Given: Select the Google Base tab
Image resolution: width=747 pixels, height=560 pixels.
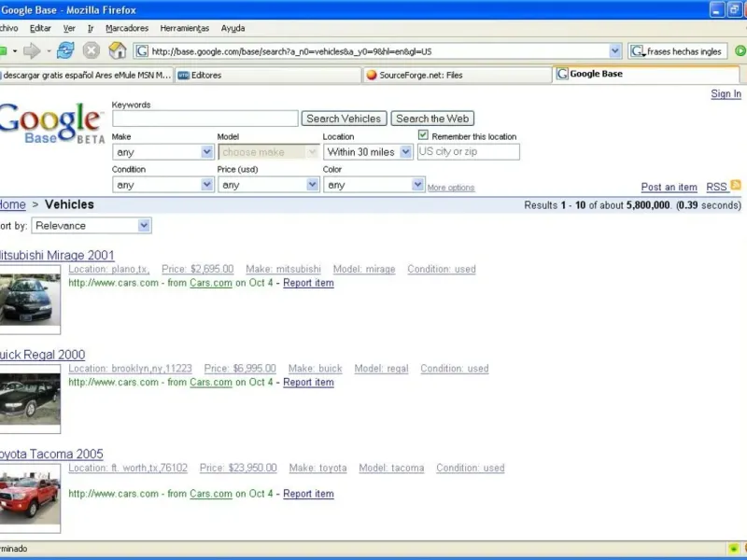Looking at the screenshot, I should pyautogui.click(x=646, y=74).
